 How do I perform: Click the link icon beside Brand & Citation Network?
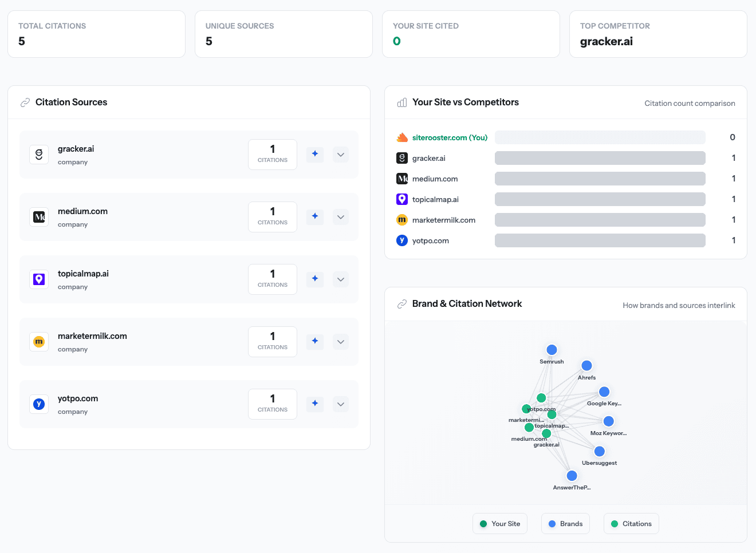click(x=402, y=304)
